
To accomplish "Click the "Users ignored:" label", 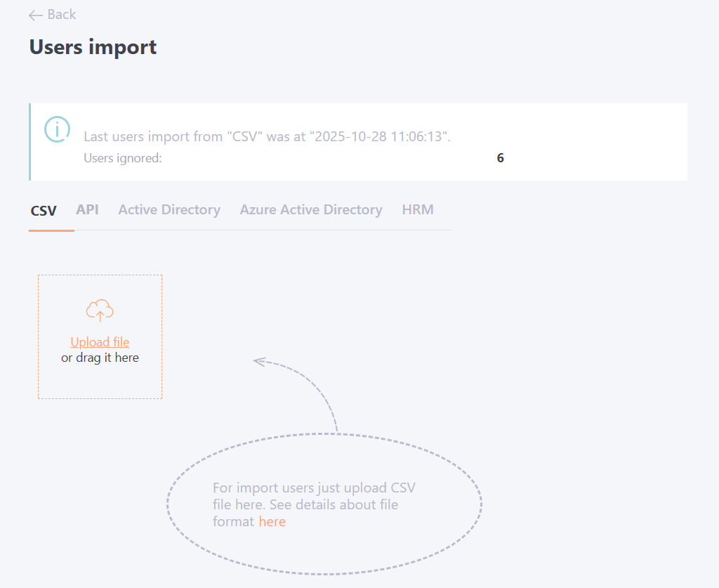I will (123, 158).
